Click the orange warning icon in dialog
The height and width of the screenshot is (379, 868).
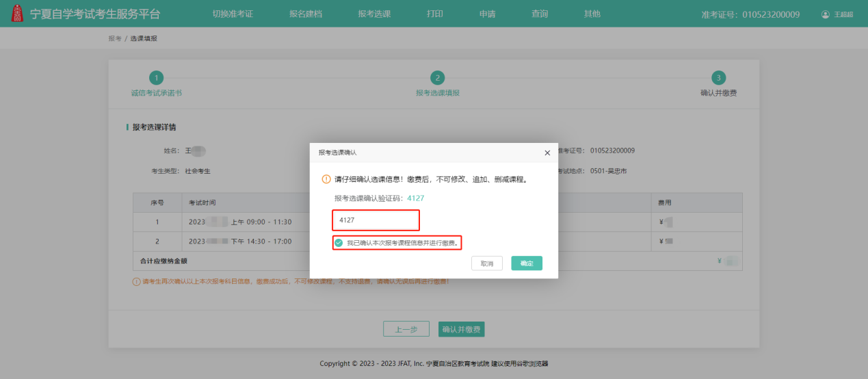coord(326,179)
